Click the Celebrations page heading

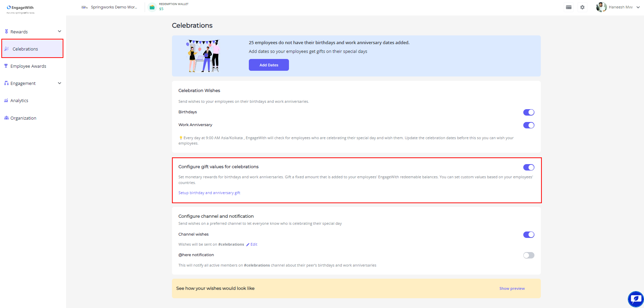(192, 26)
